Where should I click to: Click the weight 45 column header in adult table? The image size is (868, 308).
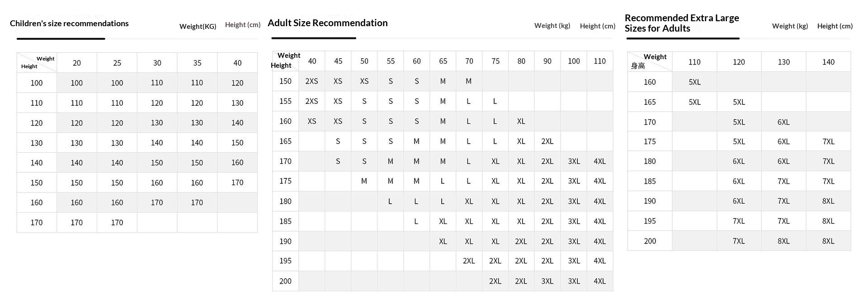[x=338, y=61]
